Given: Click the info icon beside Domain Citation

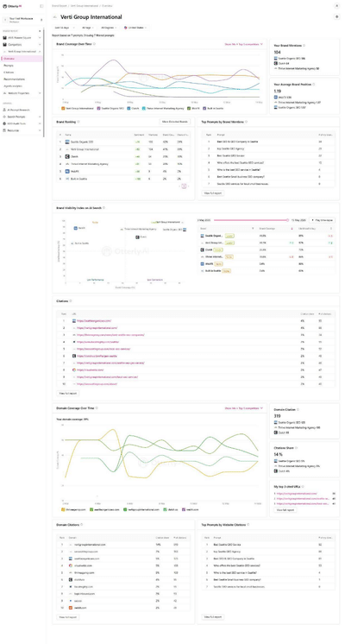Looking at the screenshot, I should (x=298, y=409).
